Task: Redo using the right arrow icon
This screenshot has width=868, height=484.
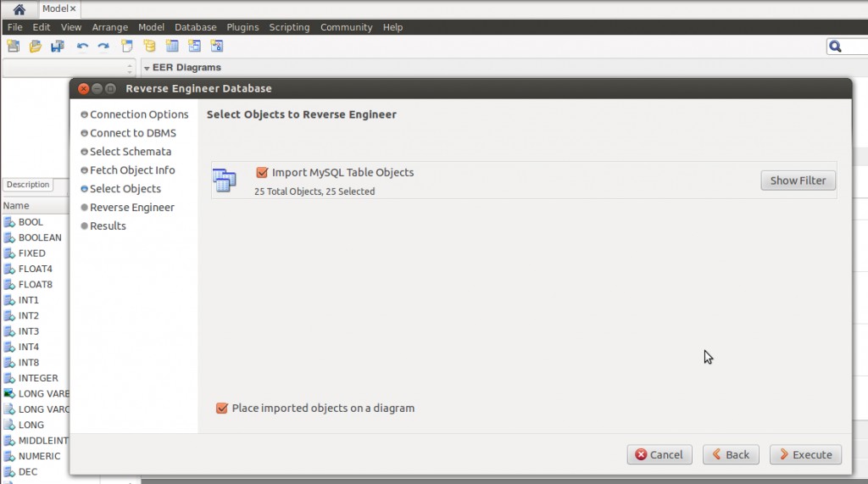Action: (x=103, y=46)
